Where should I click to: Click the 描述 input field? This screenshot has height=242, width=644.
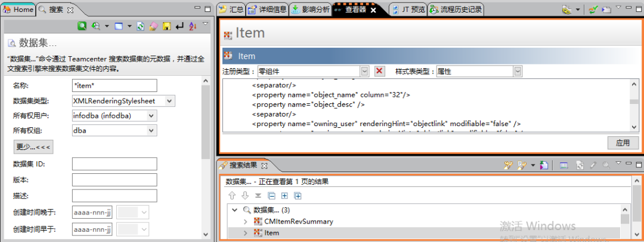tap(114, 195)
